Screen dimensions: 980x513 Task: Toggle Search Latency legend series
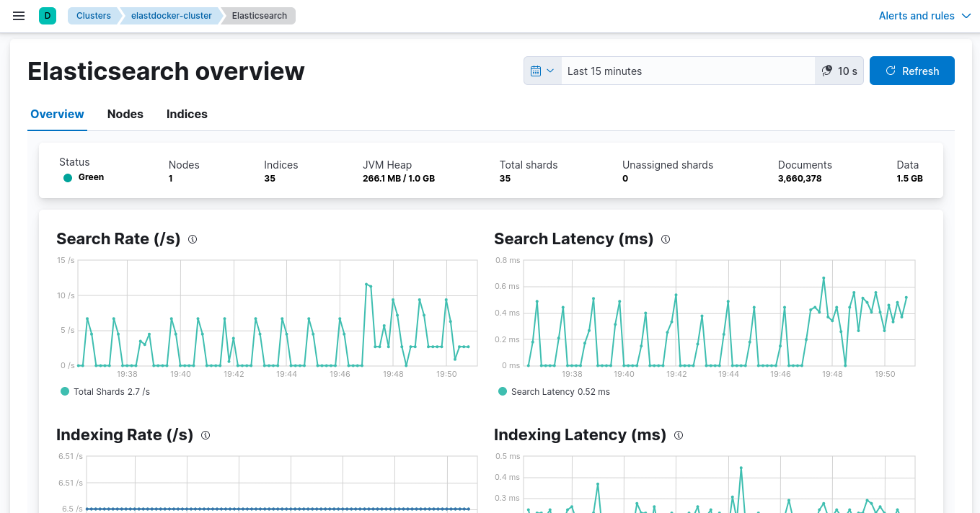click(503, 391)
